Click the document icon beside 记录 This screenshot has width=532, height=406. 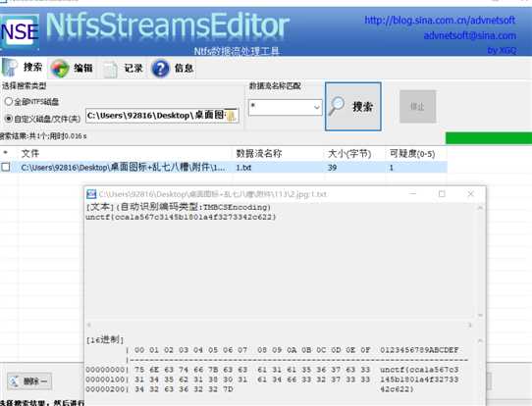(110, 69)
